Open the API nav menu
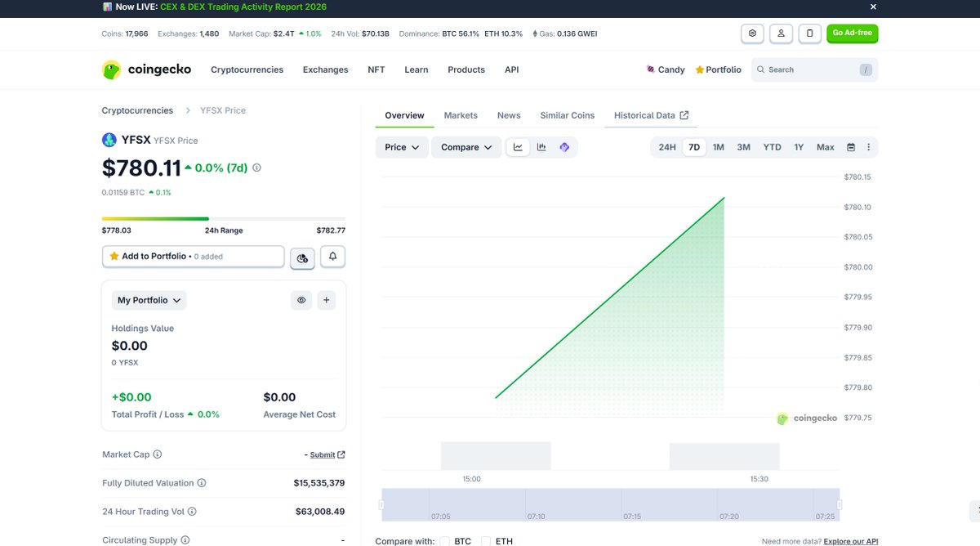 pyautogui.click(x=512, y=69)
